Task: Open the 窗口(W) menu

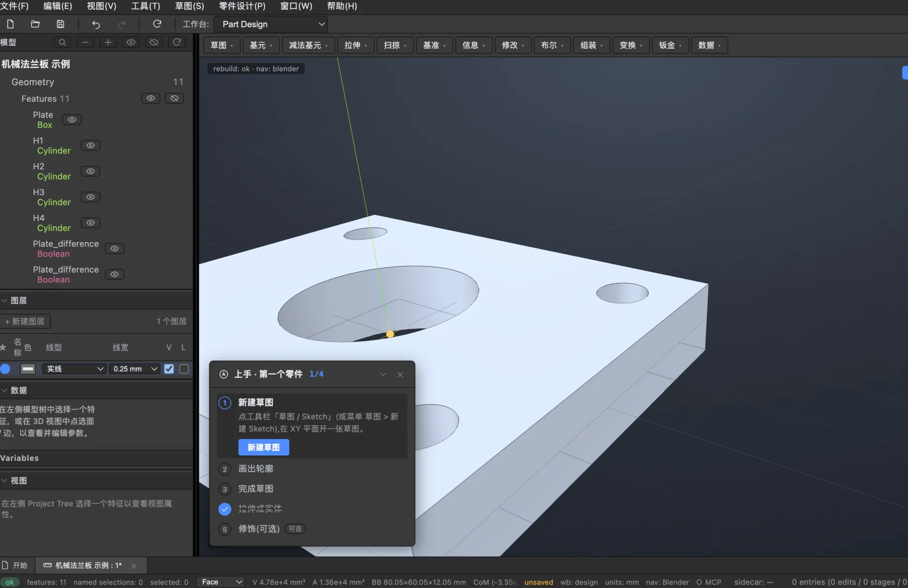Action: (296, 6)
